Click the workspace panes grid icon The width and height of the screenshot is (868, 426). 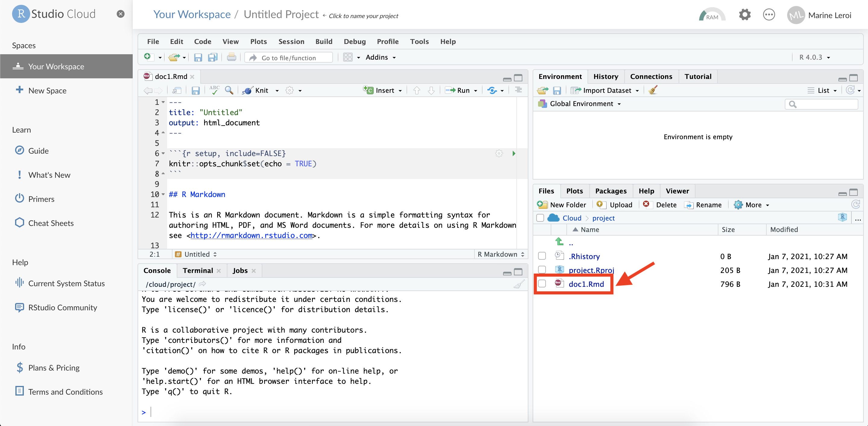coord(347,57)
